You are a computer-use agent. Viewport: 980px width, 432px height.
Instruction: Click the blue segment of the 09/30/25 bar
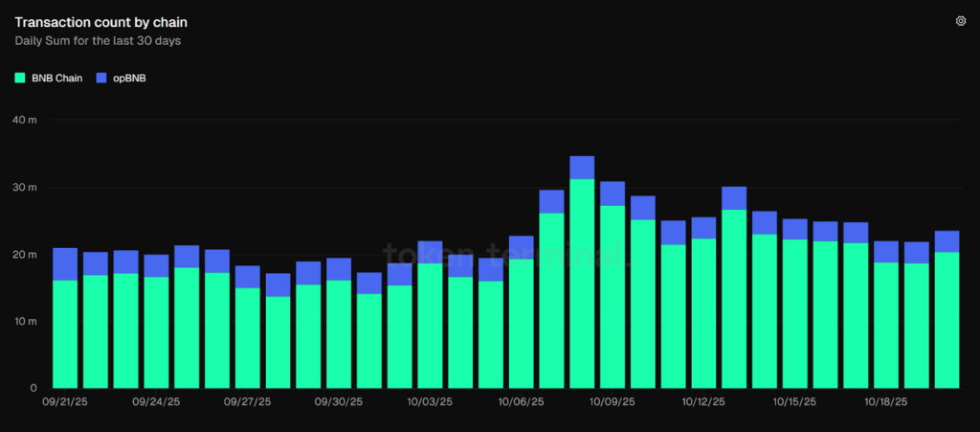click(x=339, y=269)
